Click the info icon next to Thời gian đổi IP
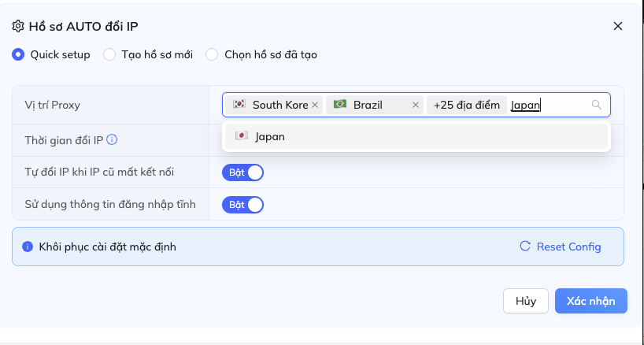This screenshot has width=644, height=345. [112, 140]
